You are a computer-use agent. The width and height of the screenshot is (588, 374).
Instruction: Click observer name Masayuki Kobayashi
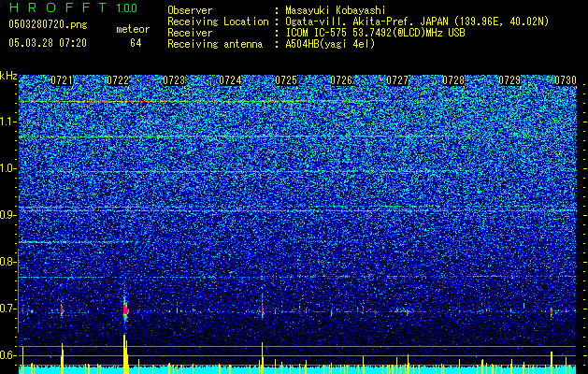(335, 10)
